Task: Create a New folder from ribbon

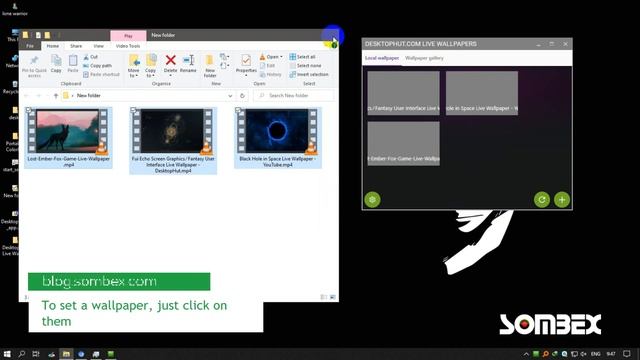Action: click(210, 66)
